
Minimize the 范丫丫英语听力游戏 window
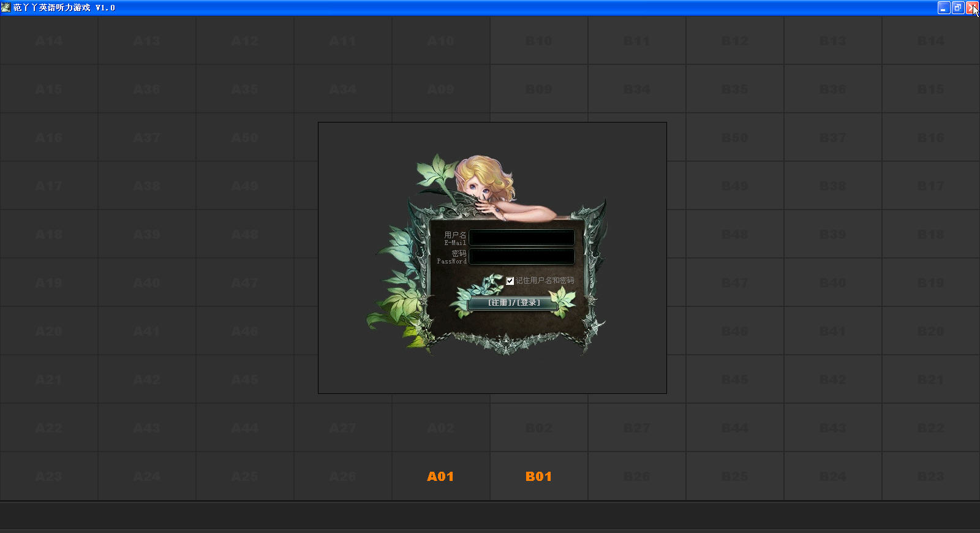pos(944,7)
